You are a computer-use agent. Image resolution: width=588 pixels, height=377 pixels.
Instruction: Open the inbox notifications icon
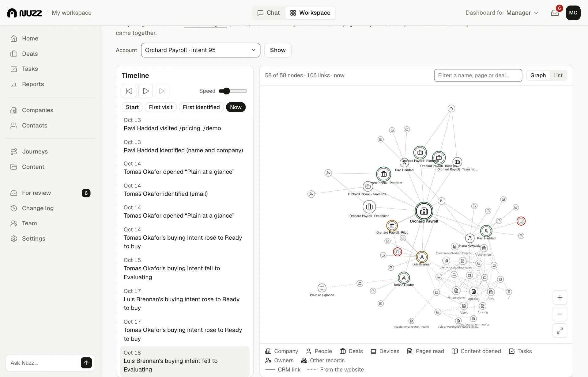[555, 13]
